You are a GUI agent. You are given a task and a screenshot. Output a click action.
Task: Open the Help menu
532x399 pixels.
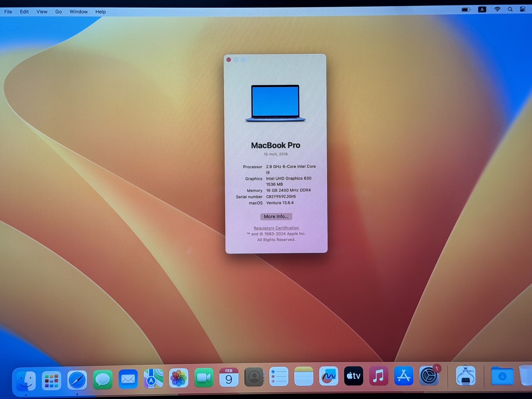pyautogui.click(x=100, y=12)
